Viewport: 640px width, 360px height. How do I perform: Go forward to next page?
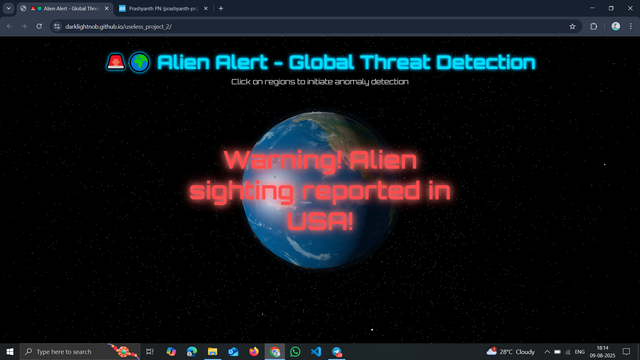click(x=24, y=27)
